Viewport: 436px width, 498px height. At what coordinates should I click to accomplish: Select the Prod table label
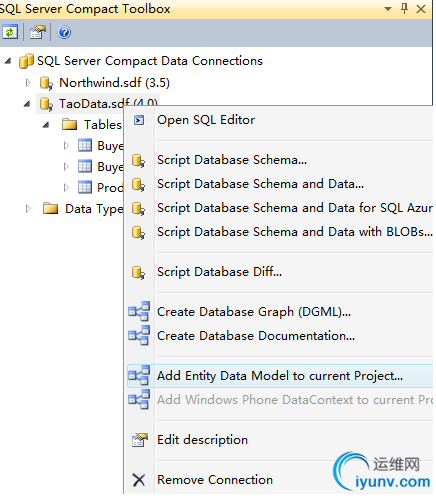(110, 188)
